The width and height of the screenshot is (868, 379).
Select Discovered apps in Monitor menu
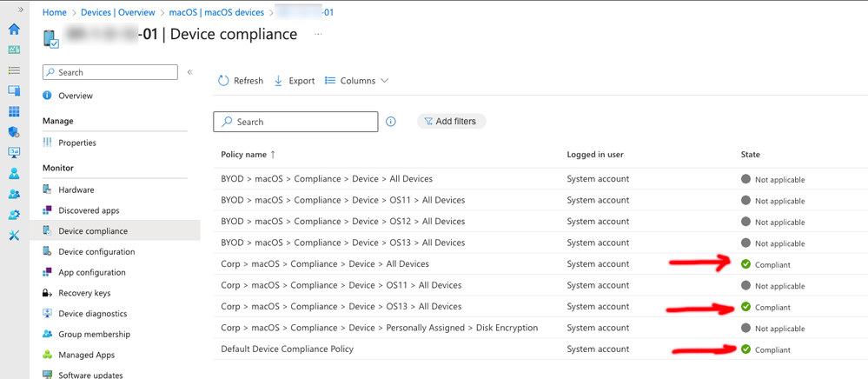89,210
